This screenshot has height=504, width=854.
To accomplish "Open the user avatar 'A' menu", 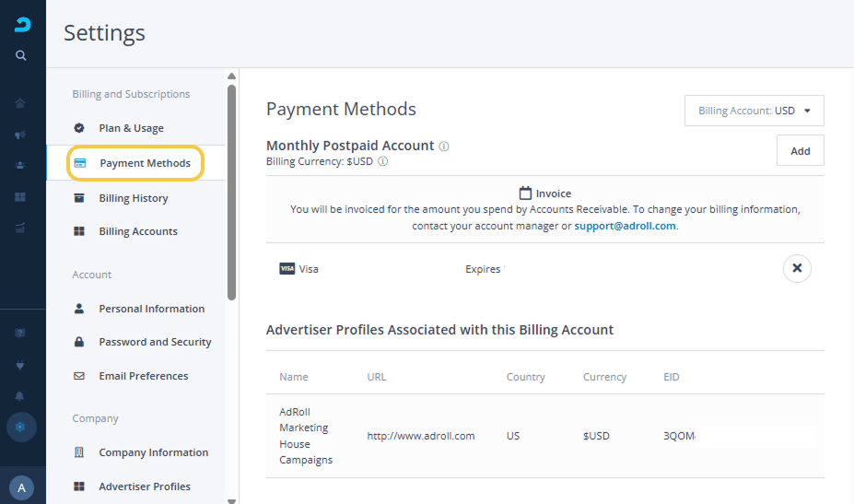I will (x=22, y=487).
